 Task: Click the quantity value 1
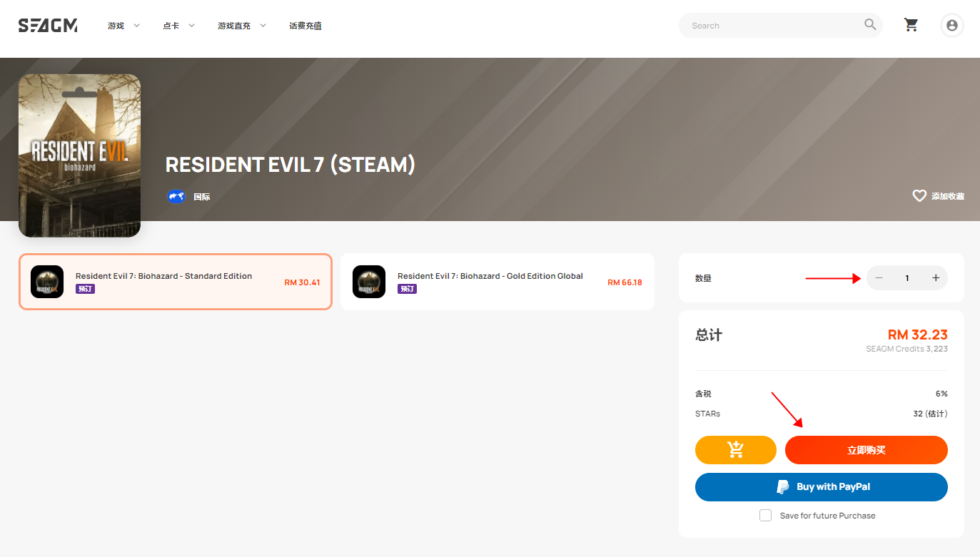pos(907,278)
